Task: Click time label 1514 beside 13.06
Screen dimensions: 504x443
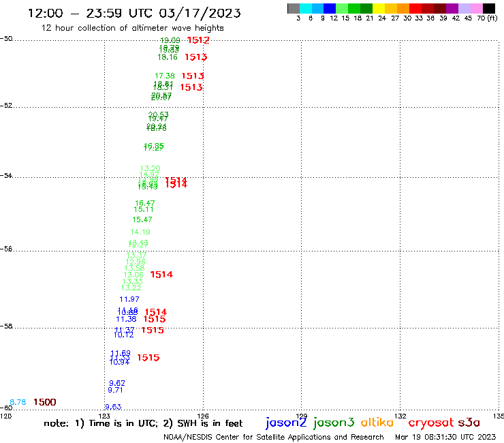Action: pyautogui.click(x=161, y=275)
